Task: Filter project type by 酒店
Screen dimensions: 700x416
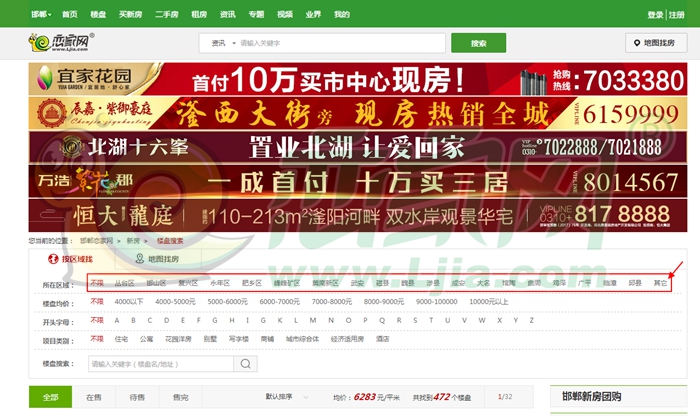Action: 383,339
